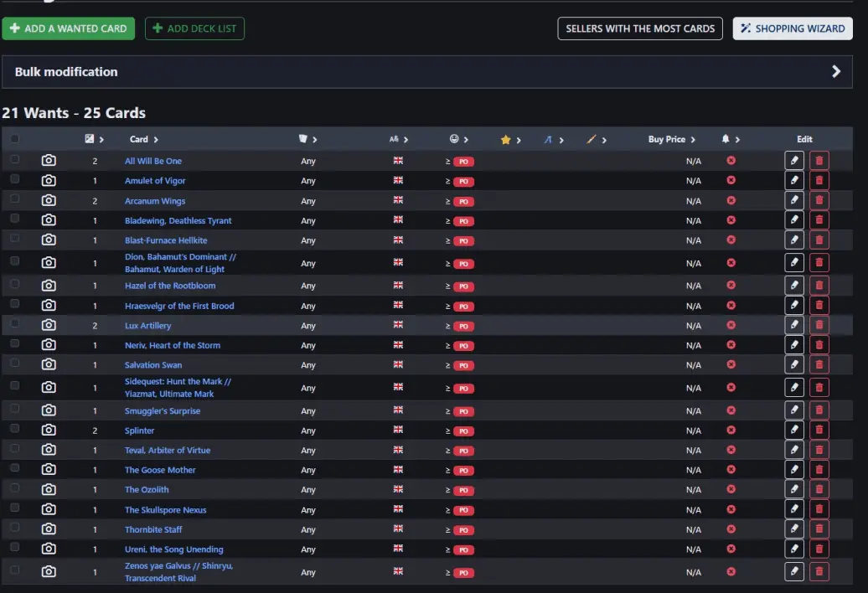Check the box for All Will Be One

coord(14,160)
